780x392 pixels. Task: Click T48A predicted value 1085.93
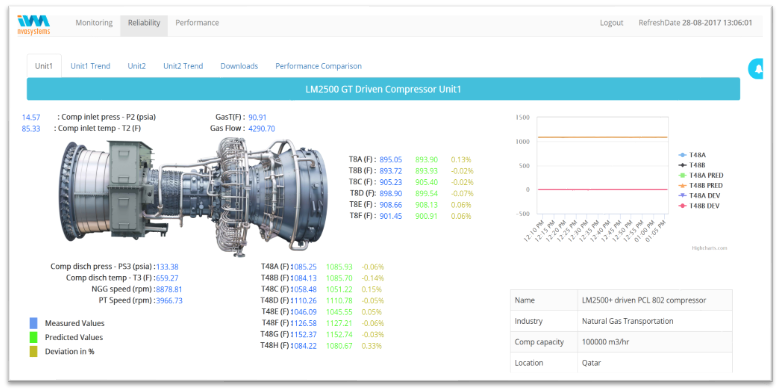[x=339, y=267]
